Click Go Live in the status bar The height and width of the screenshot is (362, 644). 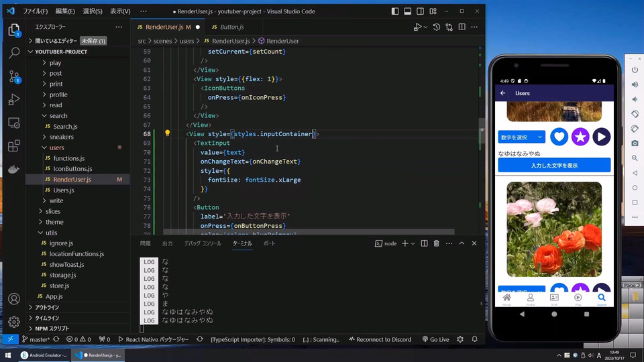[x=435, y=339]
